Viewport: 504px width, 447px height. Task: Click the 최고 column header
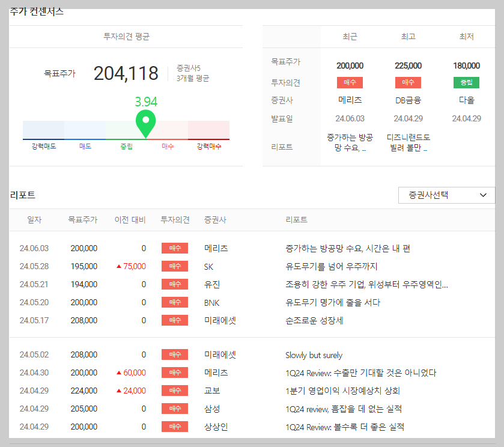coord(408,37)
